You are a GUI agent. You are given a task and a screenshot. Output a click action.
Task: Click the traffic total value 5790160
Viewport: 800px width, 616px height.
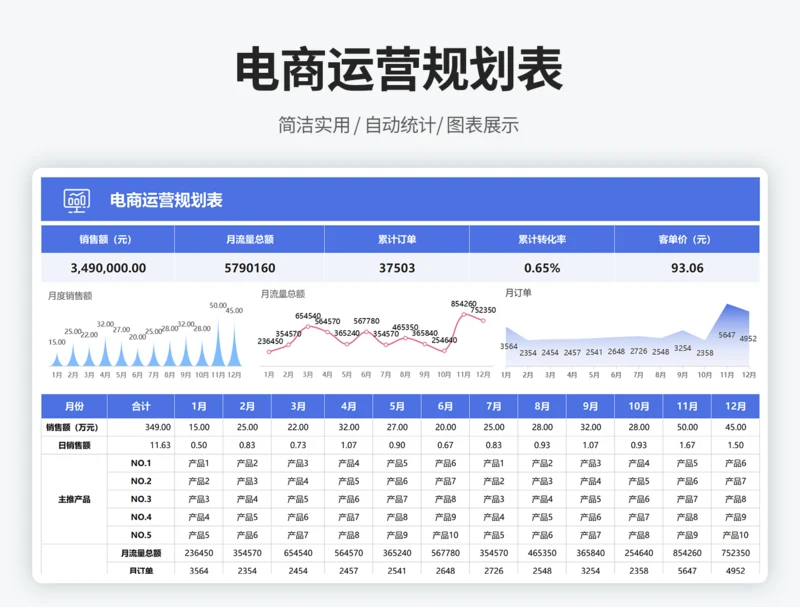249,268
